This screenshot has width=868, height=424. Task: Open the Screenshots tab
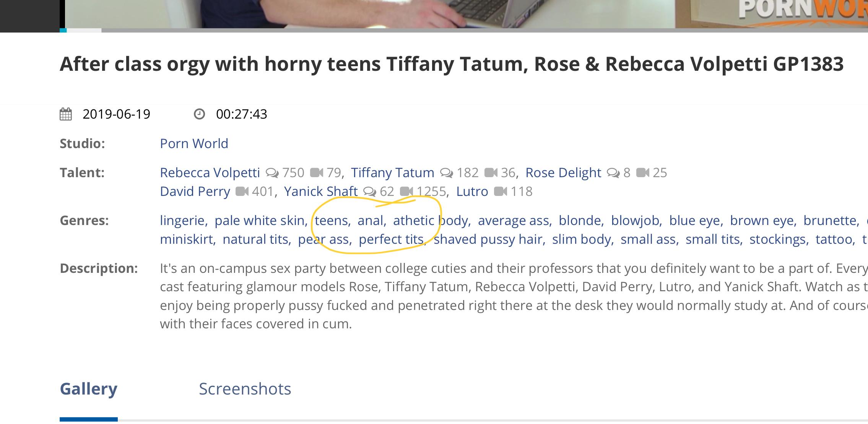tap(245, 389)
